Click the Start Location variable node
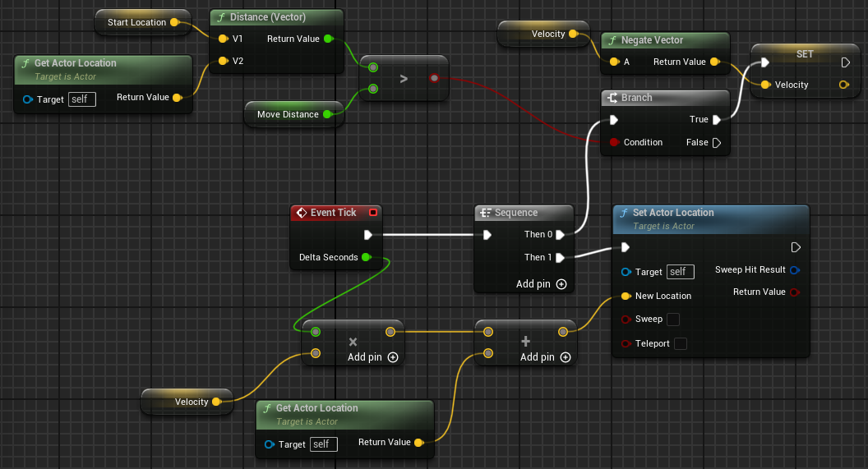868x469 pixels. click(x=143, y=22)
